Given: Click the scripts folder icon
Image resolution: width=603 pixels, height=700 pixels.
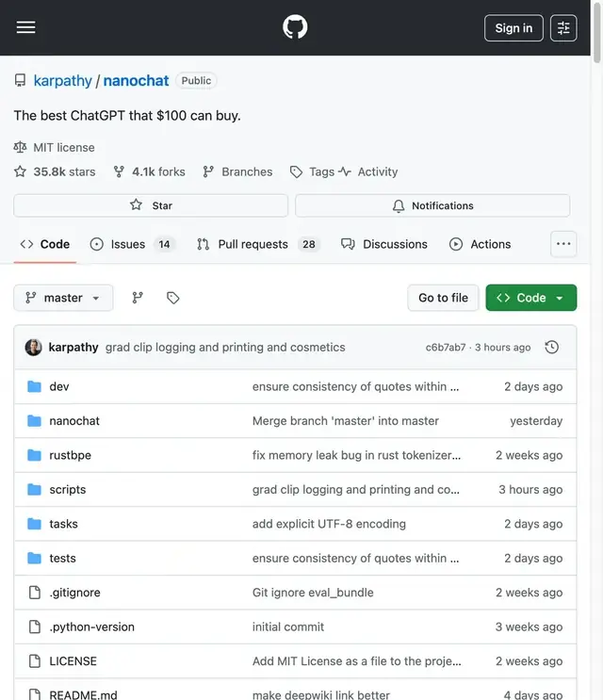Looking at the screenshot, I should point(34,489).
